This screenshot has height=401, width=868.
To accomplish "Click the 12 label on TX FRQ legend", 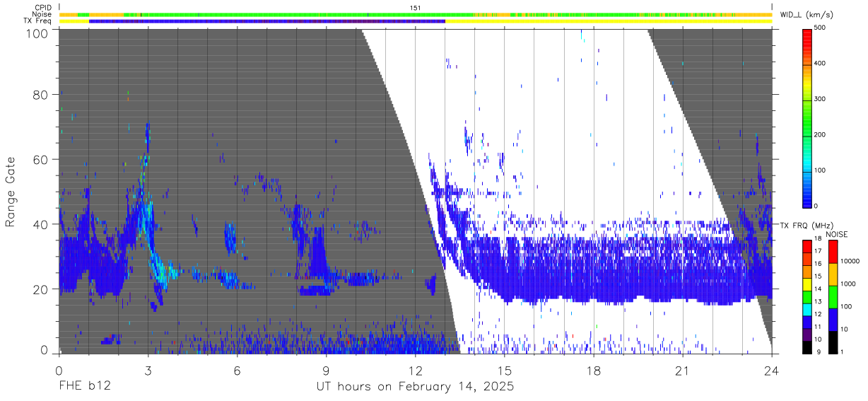I will coord(818,313).
